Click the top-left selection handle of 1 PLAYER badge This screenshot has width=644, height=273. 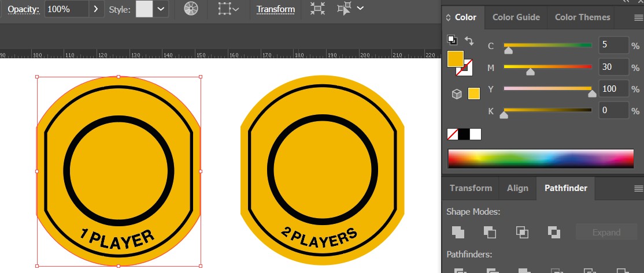[37, 77]
